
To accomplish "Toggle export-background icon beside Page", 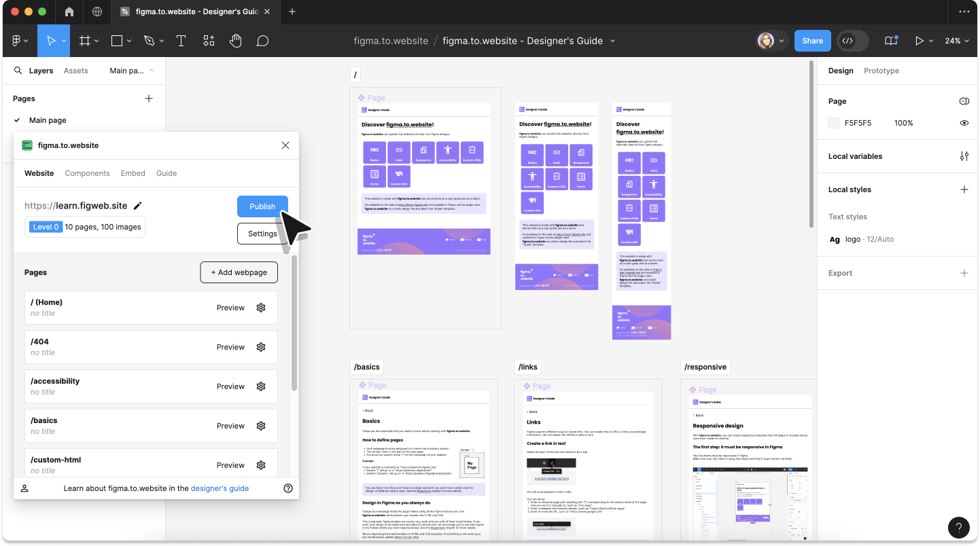I will (x=964, y=101).
